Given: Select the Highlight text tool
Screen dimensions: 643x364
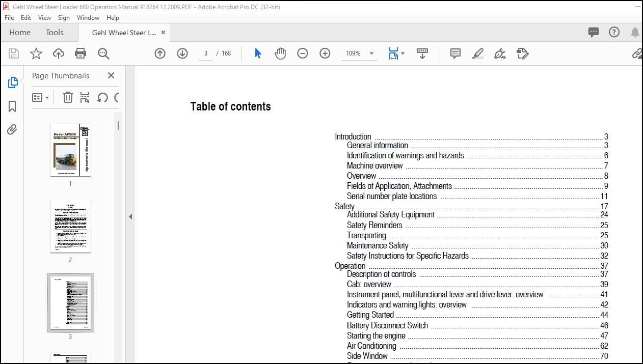Looking at the screenshot, I should pyautogui.click(x=477, y=53).
